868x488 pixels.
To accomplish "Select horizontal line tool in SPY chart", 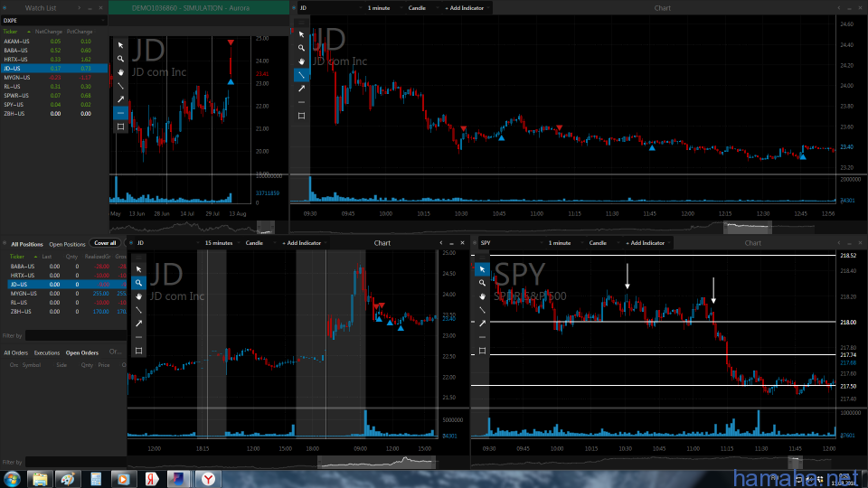I will (482, 337).
